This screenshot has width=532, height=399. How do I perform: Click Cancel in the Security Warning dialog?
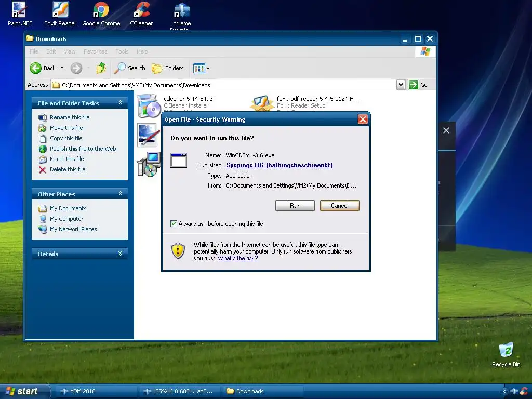click(x=339, y=206)
